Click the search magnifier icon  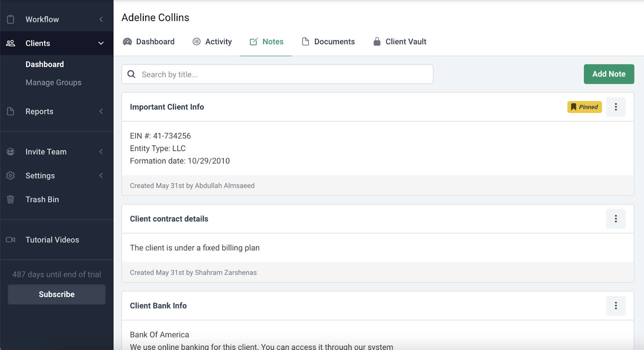coord(132,74)
